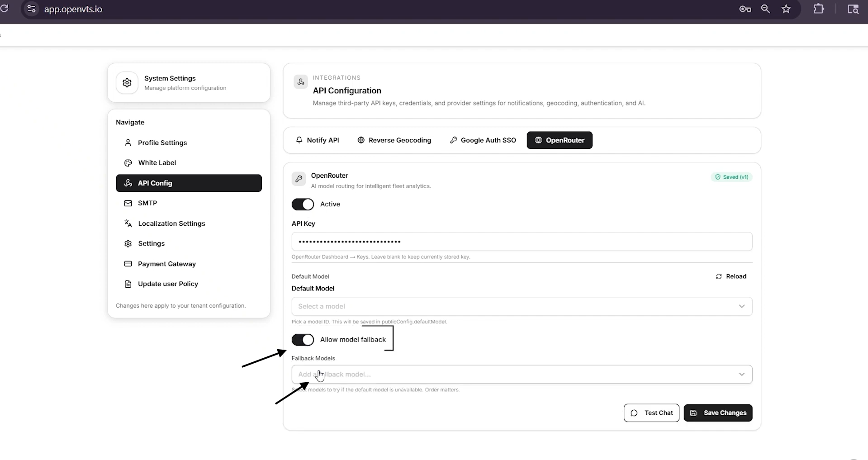The width and height of the screenshot is (868, 460).
Task: Click the browser zoom magnifier icon
Action: [765, 9]
